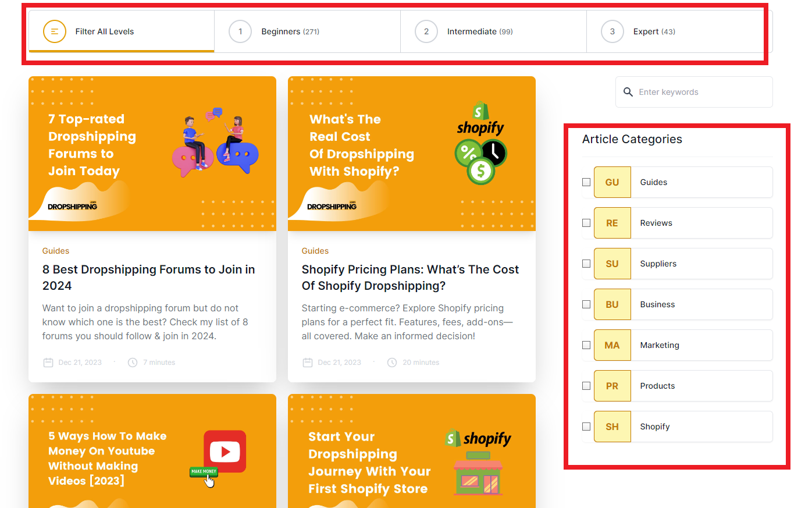Viewport: 812px width, 508px height.
Task: Click the RE category badge
Action: (x=612, y=223)
